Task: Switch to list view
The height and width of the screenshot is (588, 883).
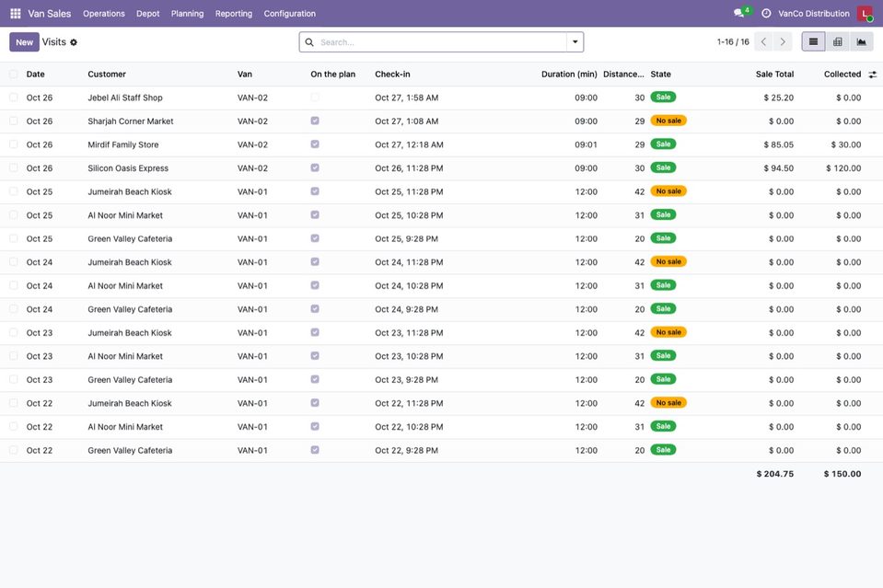Action: point(813,41)
